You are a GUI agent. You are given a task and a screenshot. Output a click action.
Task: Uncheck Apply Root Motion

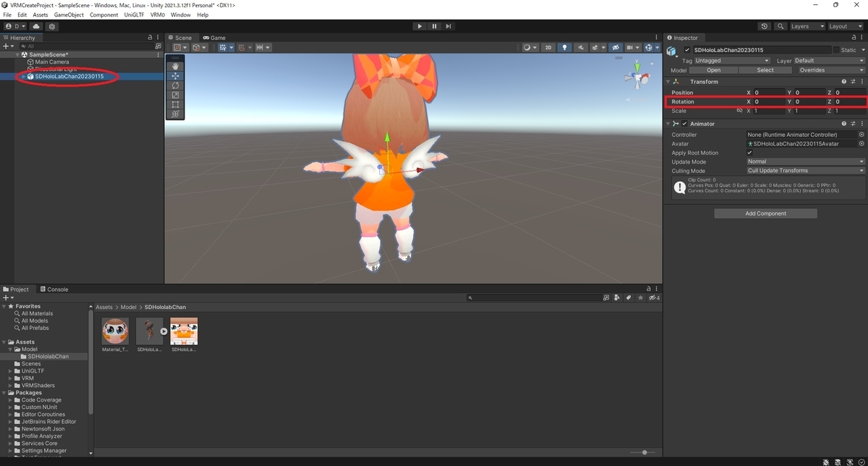(749, 153)
